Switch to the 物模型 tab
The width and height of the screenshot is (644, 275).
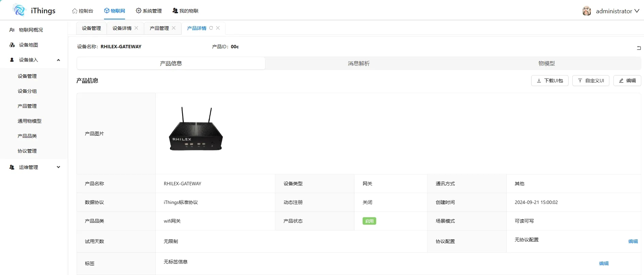tap(546, 64)
